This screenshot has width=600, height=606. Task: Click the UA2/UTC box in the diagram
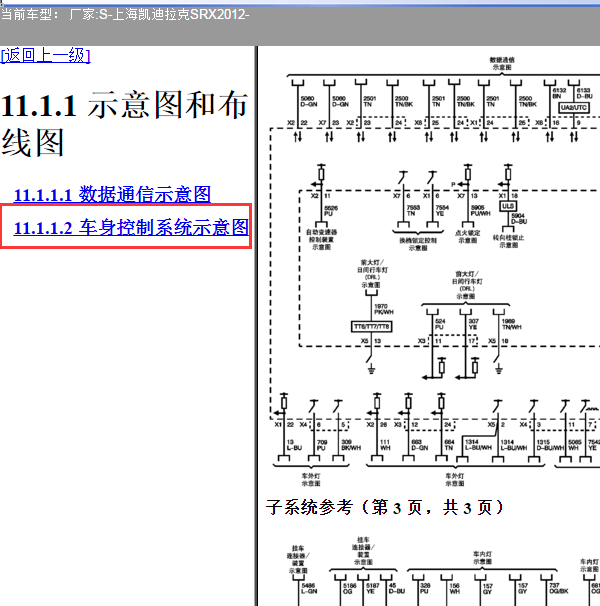coord(574,107)
